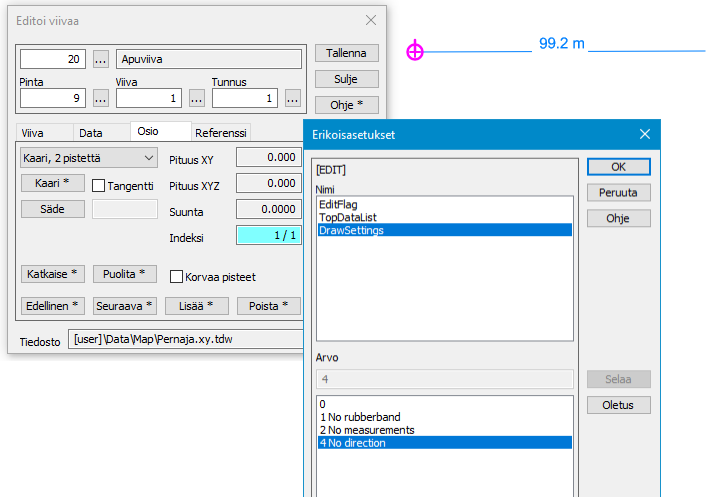Toggle the Korvaa pisteet checkbox
The height and width of the screenshot is (497, 710).
176,277
